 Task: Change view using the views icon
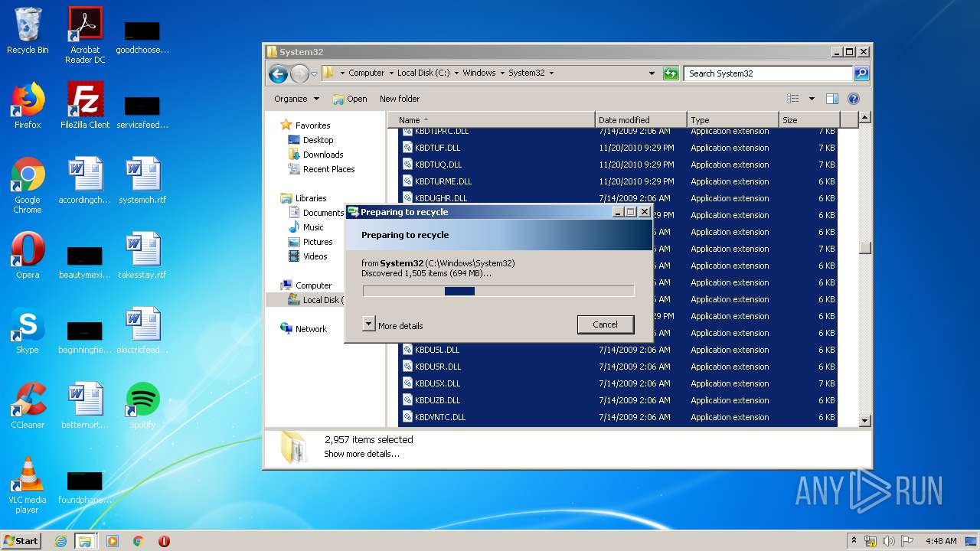point(793,99)
